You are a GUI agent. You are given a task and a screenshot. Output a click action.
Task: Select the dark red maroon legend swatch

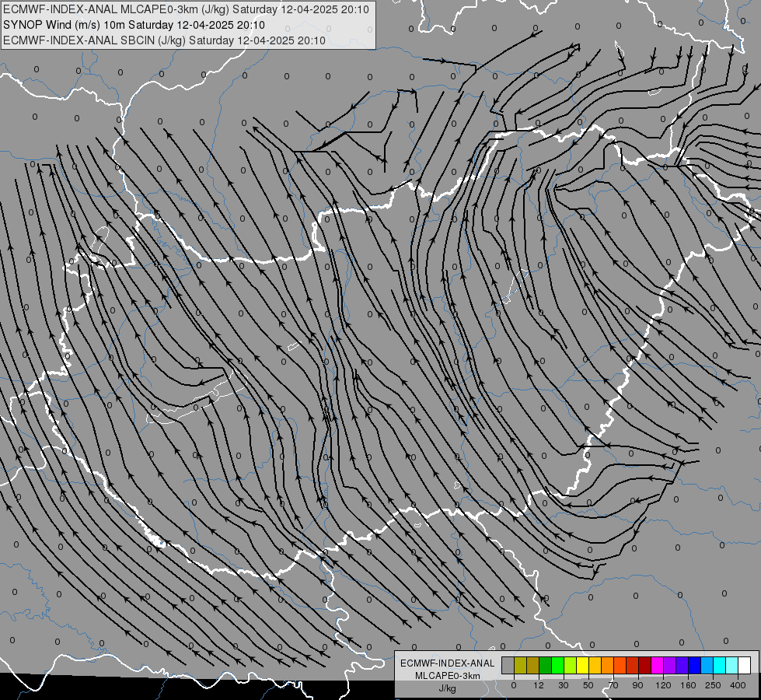pyautogui.click(x=644, y=665)
